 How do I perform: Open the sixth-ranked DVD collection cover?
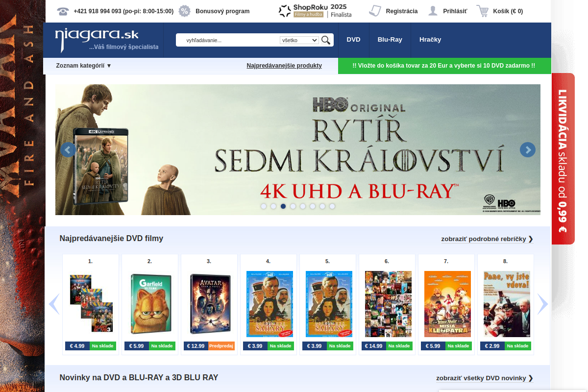388,304
